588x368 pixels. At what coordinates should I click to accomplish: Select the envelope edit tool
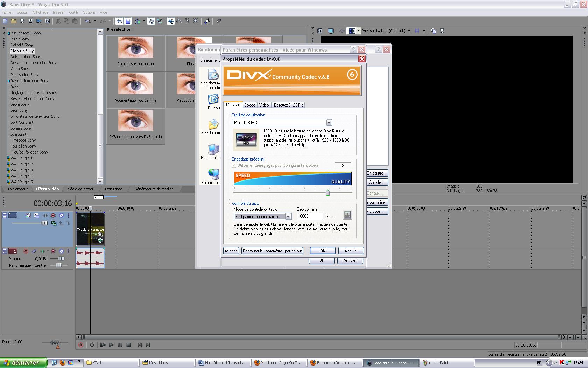(179, 21)
